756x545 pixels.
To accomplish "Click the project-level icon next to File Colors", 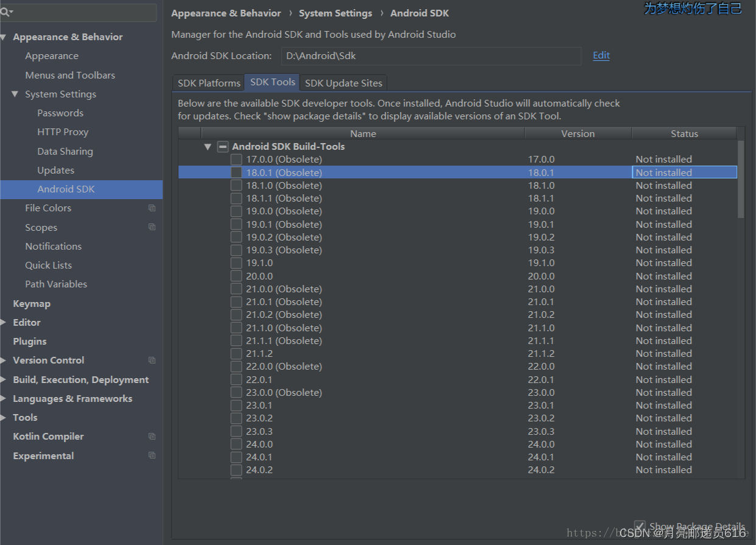I will coord(152,208).
